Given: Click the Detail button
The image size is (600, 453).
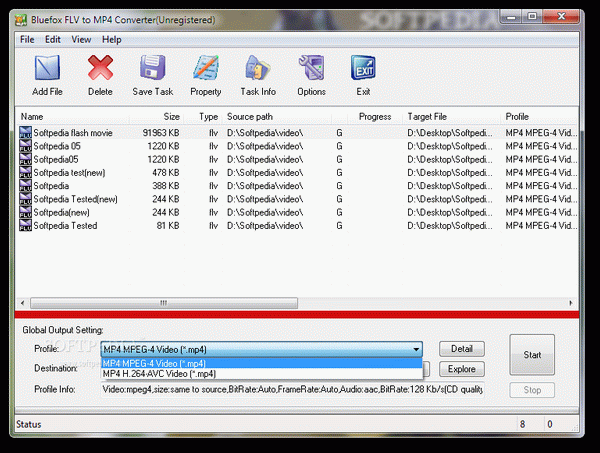Looking at the screenshot, I should coord(462,349).
